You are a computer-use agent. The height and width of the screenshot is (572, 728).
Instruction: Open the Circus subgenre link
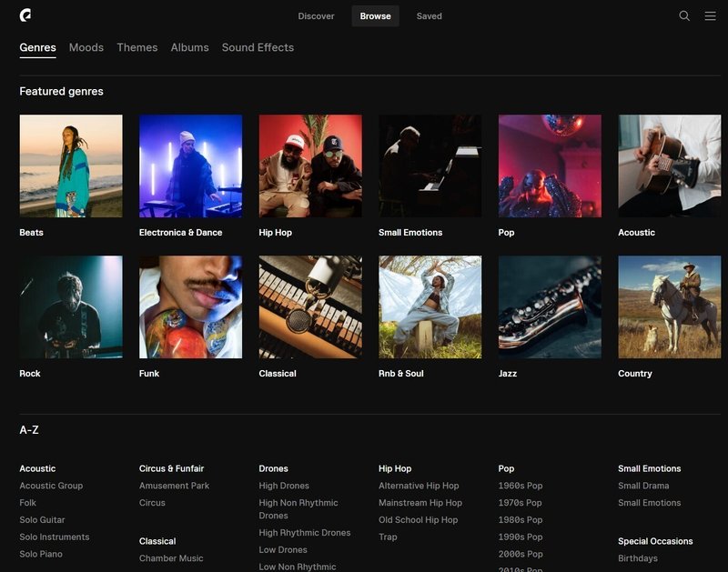[x=152, y=503]
